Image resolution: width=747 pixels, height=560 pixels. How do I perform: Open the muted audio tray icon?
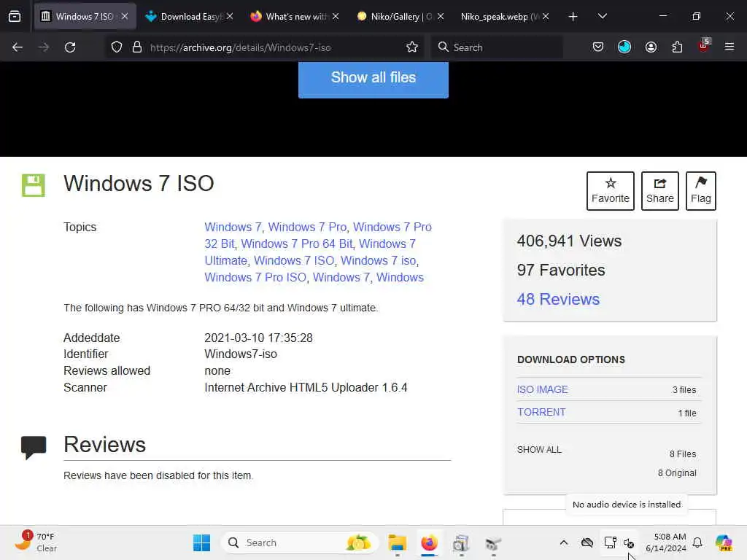click(x=629, y=542)
